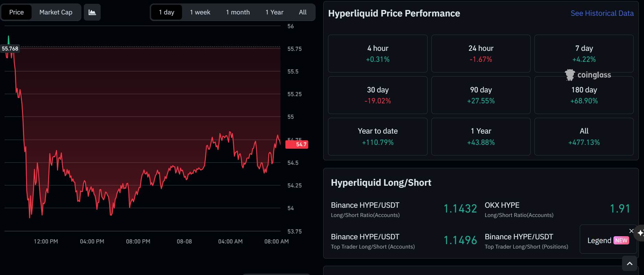
Task: Open the Legend NEW panel button
Action: [x=608, y=240]
